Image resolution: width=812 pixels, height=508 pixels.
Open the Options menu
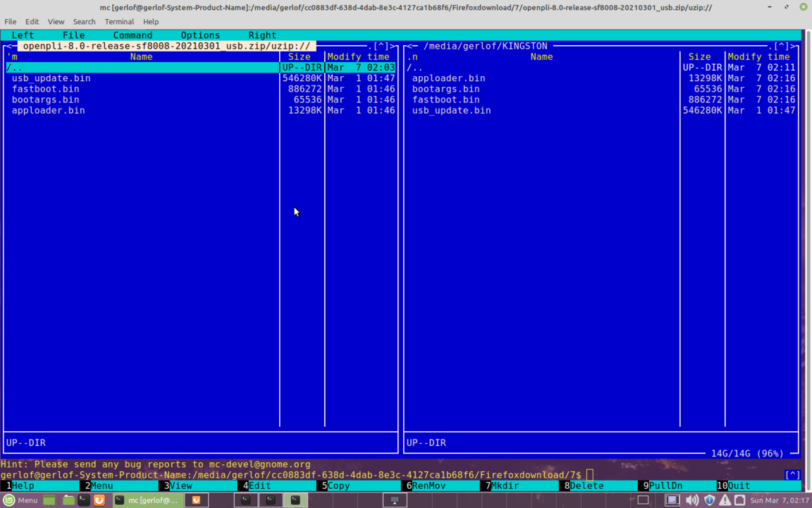point(200,35)
